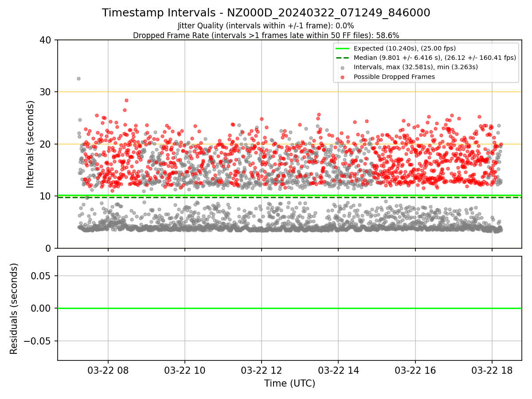Click the solid green line sample in the legend

(343, 48)
